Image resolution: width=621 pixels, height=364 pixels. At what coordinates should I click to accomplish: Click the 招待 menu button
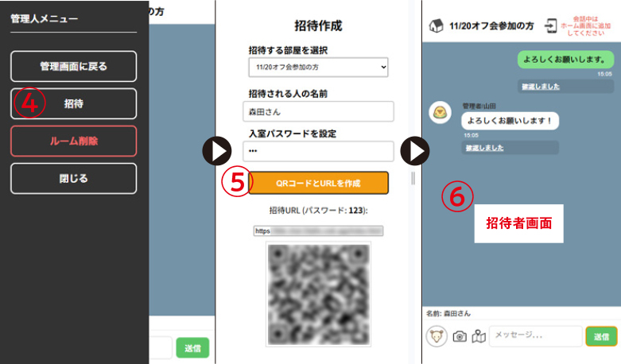pos(74,103)
